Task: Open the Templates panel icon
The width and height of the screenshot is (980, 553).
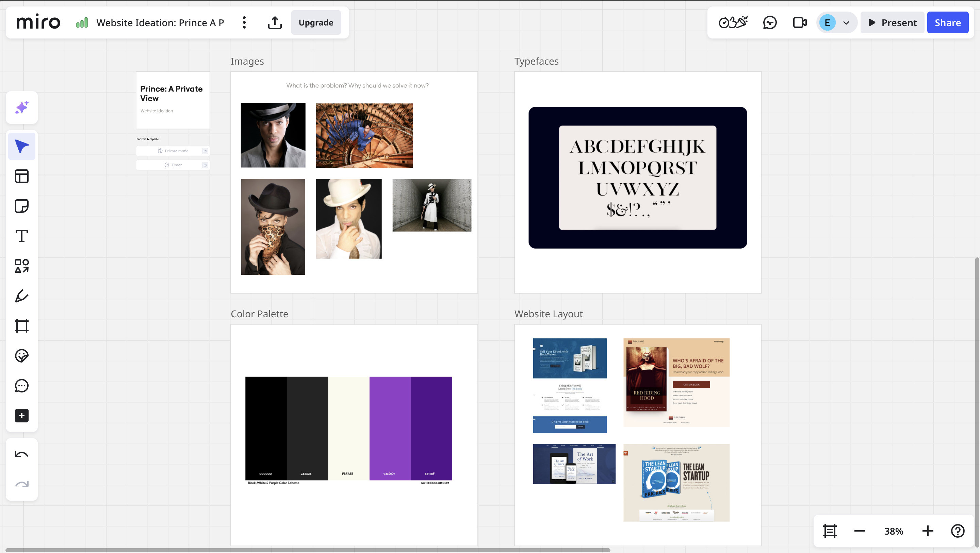Action: coord(22,176)
